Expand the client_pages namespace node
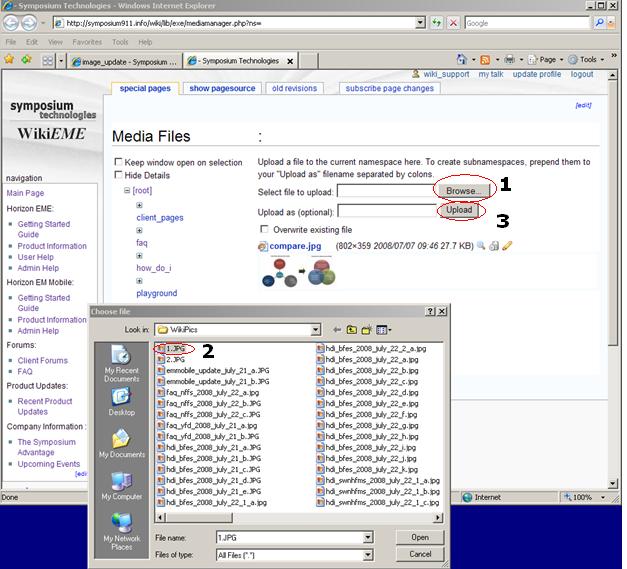Screen dimensions: 627x569 (139, 205)
